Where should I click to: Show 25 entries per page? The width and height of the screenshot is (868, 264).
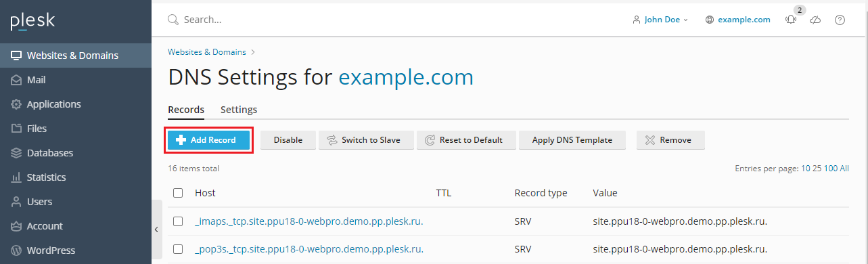[x=817, y=169]
